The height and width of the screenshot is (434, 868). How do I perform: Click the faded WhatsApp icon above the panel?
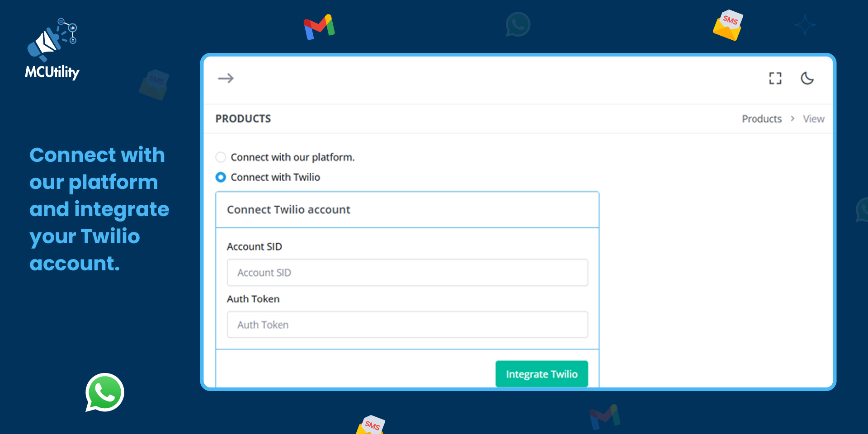(518, 24)
